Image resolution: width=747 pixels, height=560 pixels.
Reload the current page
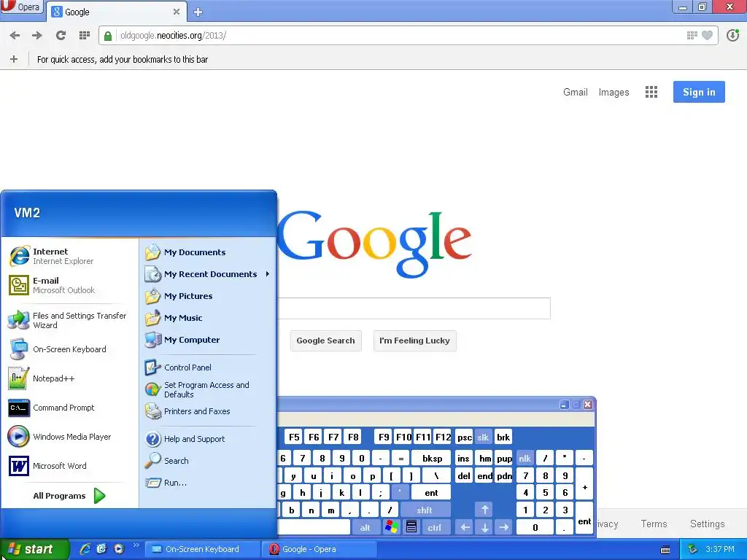point(61,35)
